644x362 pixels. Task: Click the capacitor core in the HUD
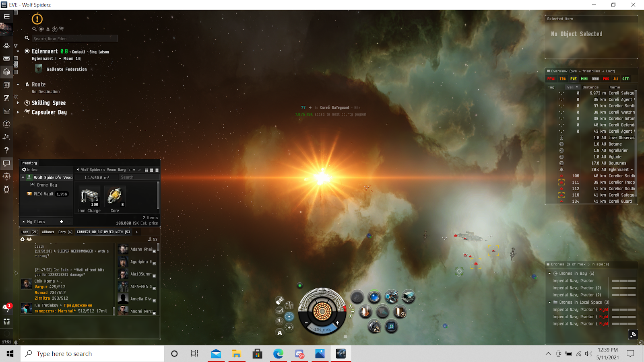click(322, 311)
